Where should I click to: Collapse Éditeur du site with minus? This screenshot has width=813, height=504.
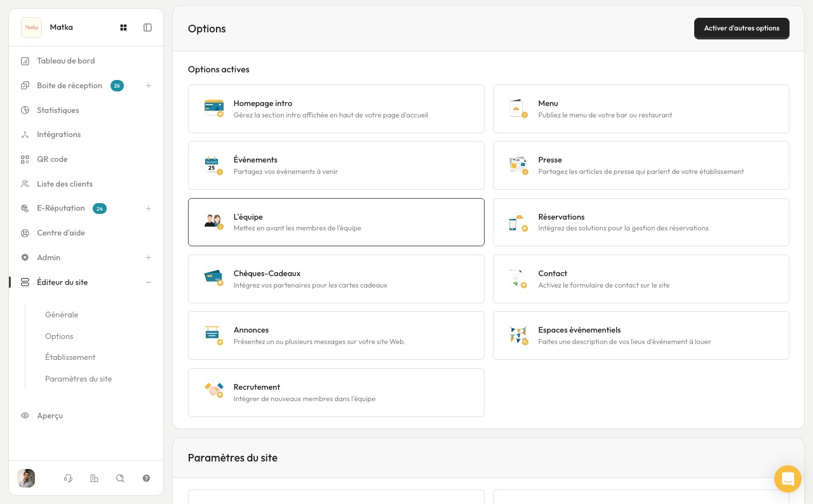(x=149, y=282)
